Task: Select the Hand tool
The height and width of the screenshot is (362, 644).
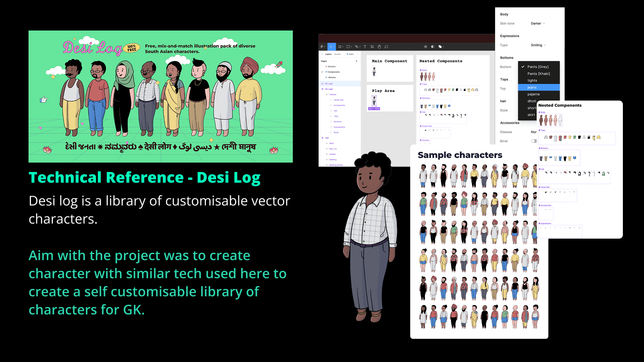Action: click(379, 47)
